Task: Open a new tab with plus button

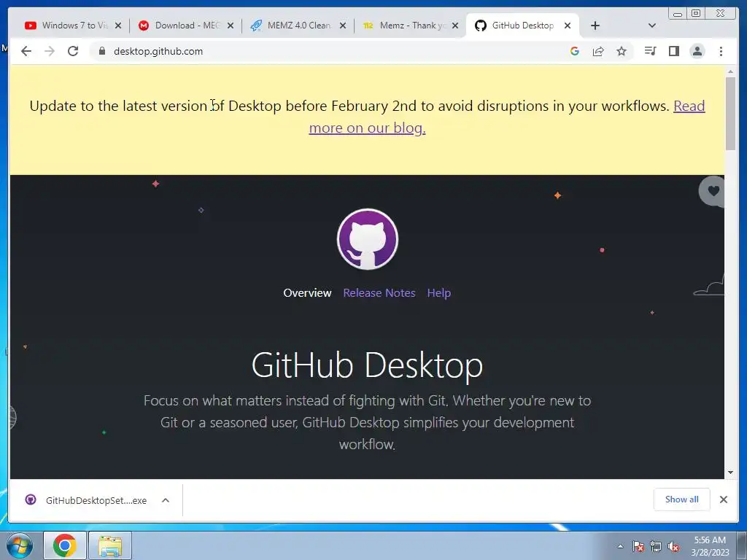Action: (595, 26)
